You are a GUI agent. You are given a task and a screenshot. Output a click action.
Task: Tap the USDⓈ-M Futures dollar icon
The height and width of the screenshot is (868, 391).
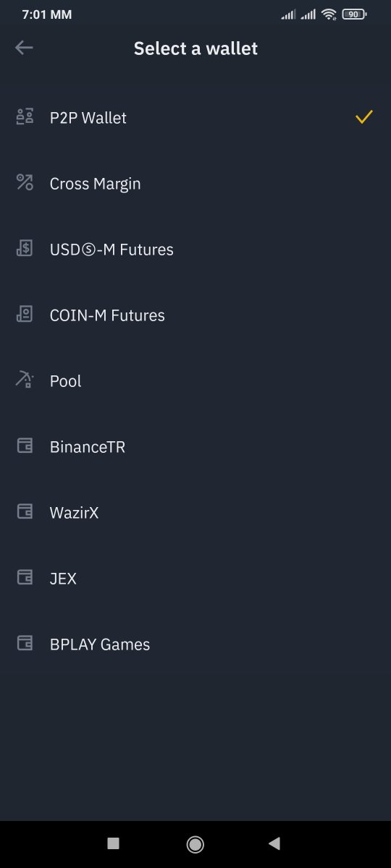click(25, 248)
